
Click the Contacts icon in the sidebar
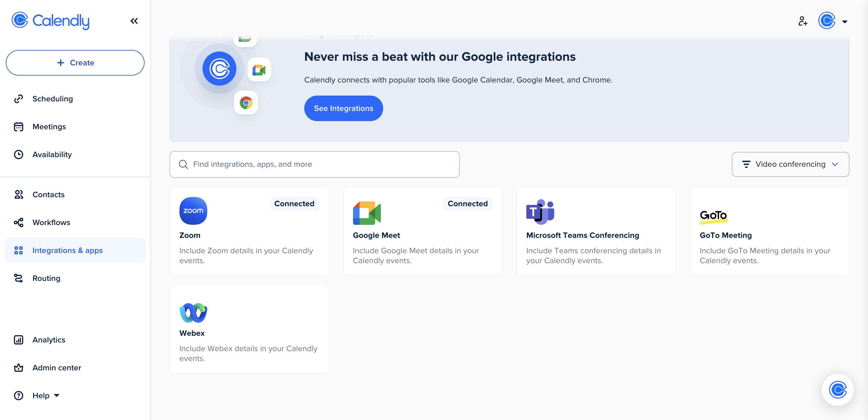point(19,195)
